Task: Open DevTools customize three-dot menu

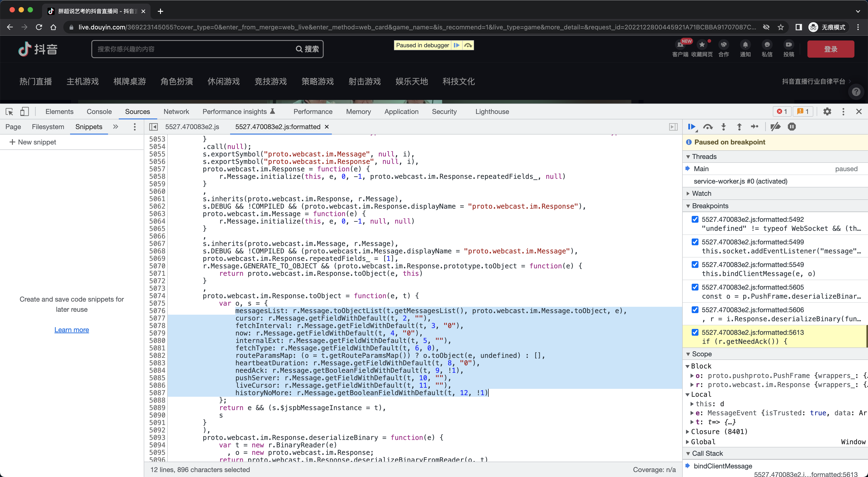Action: [x=843, y=112]
